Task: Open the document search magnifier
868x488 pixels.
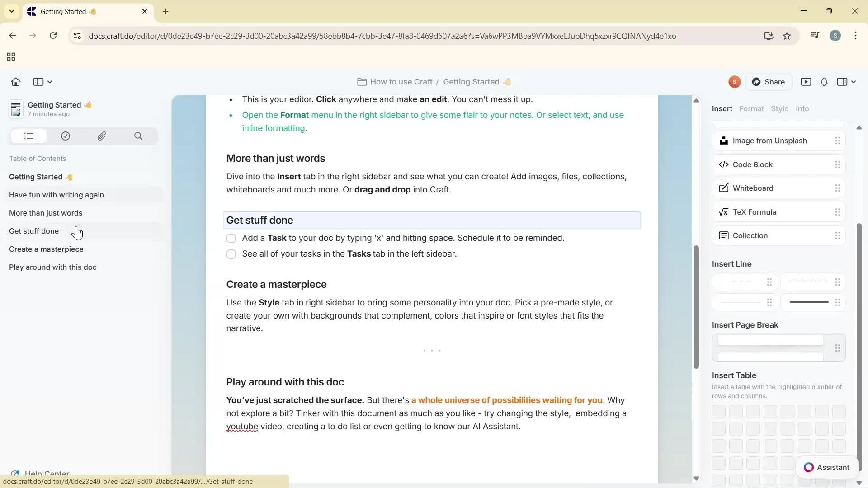Action: click(138, 136)
